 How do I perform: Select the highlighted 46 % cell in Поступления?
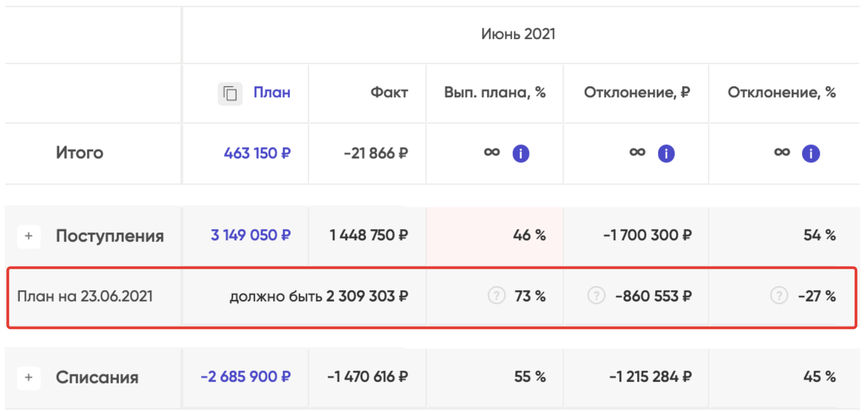pos(495,236)
